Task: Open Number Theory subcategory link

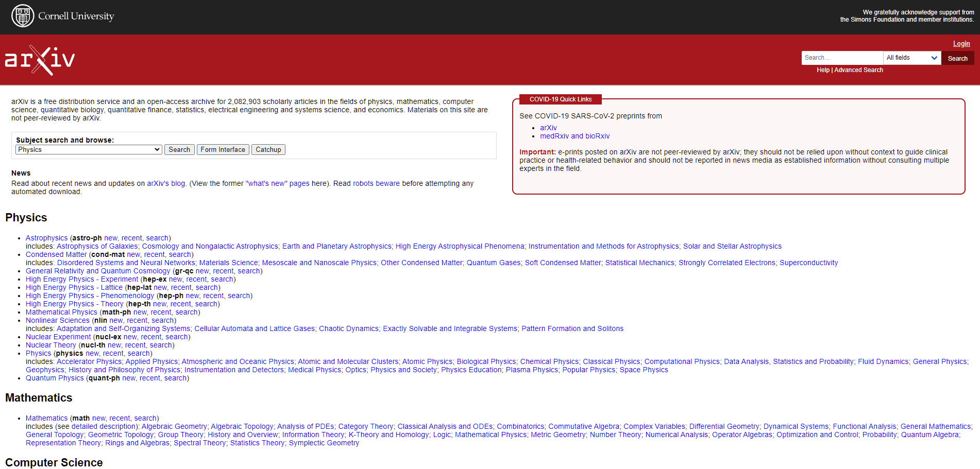Action: coord(615,435)
